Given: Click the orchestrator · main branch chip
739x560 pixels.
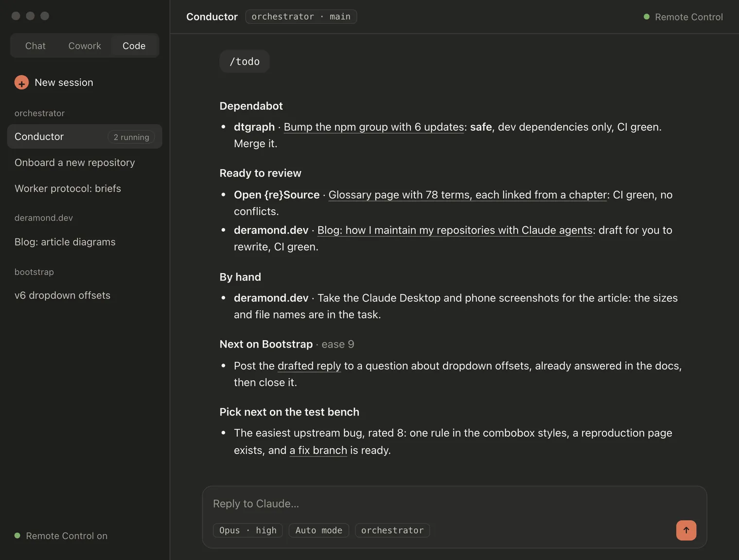Looking at the screenshot, I should [301, 17].
